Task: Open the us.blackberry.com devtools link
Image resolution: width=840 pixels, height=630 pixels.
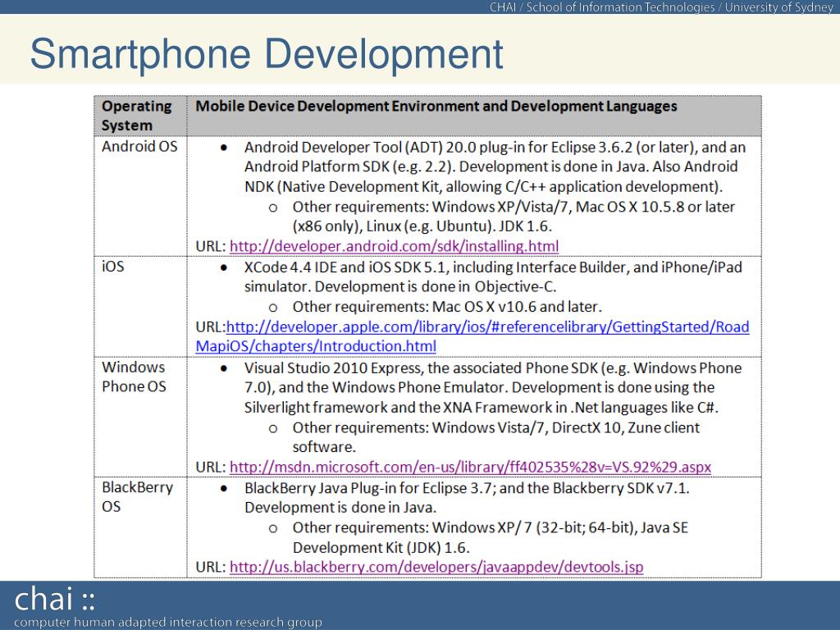Action: 436,567
